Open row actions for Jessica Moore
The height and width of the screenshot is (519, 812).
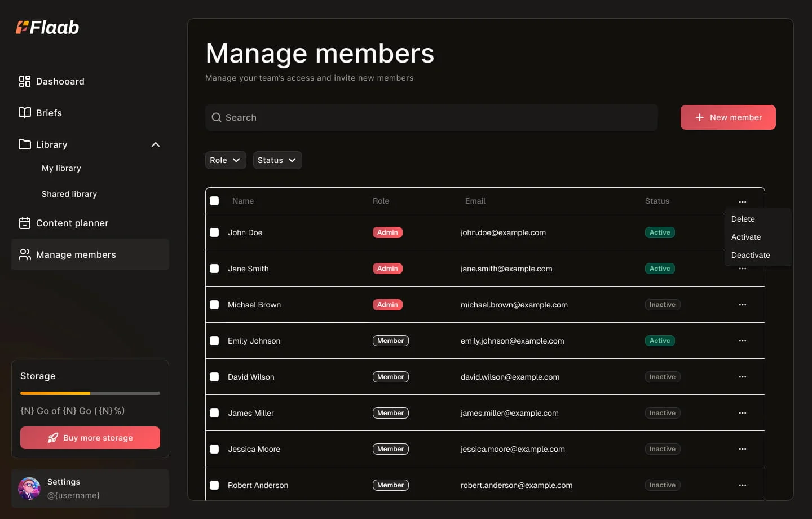pyautogui.click(x=742, y=449)
